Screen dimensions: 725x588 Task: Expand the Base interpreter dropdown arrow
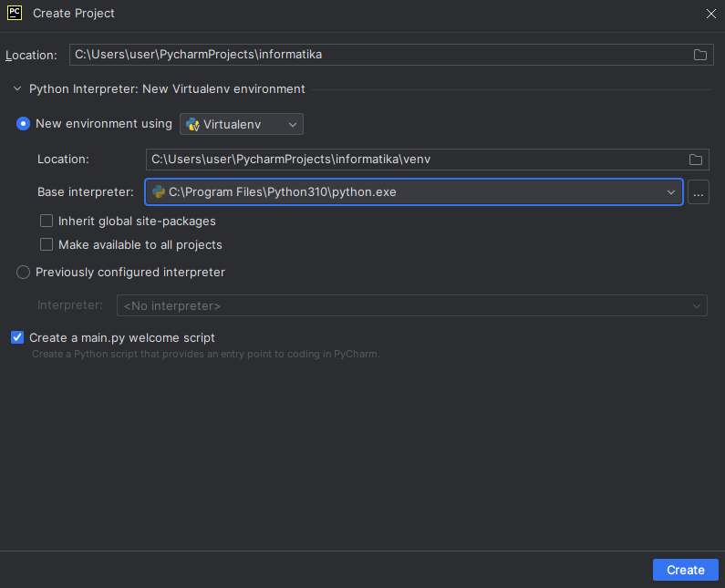tap(671, 191)
